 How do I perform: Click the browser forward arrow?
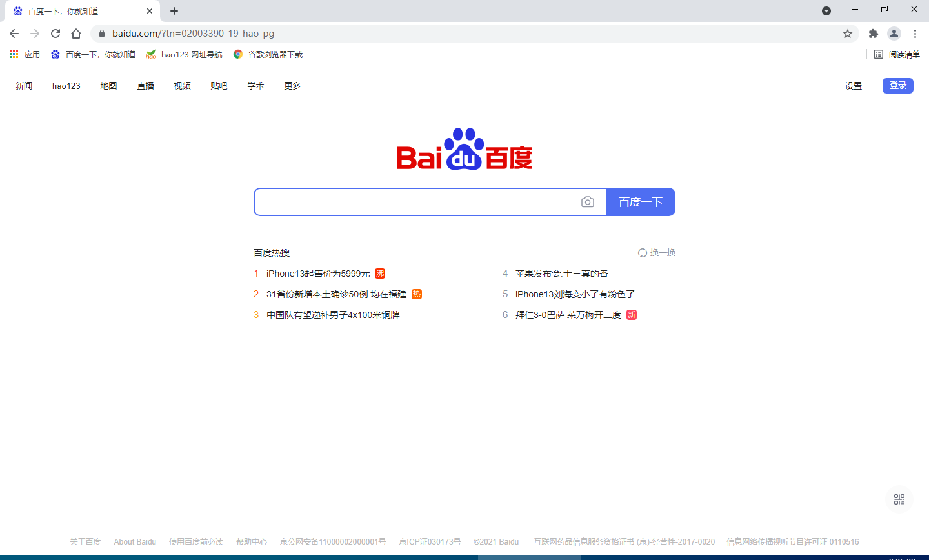[x=35, y=34]
